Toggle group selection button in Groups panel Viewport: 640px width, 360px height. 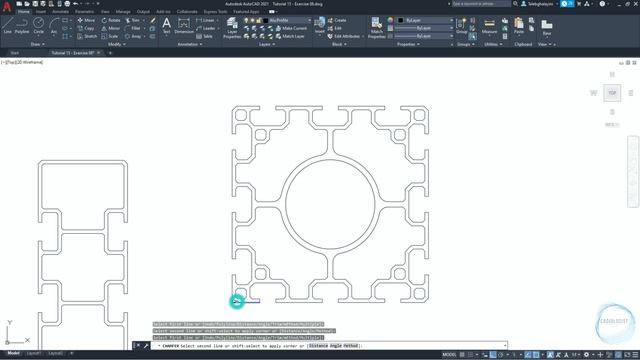pos(472,36)
